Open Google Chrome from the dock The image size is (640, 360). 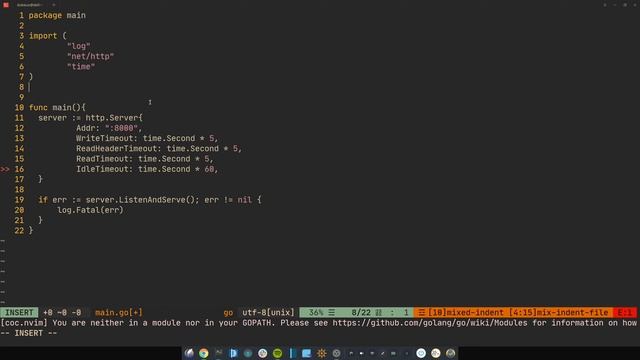click(204, 353)
